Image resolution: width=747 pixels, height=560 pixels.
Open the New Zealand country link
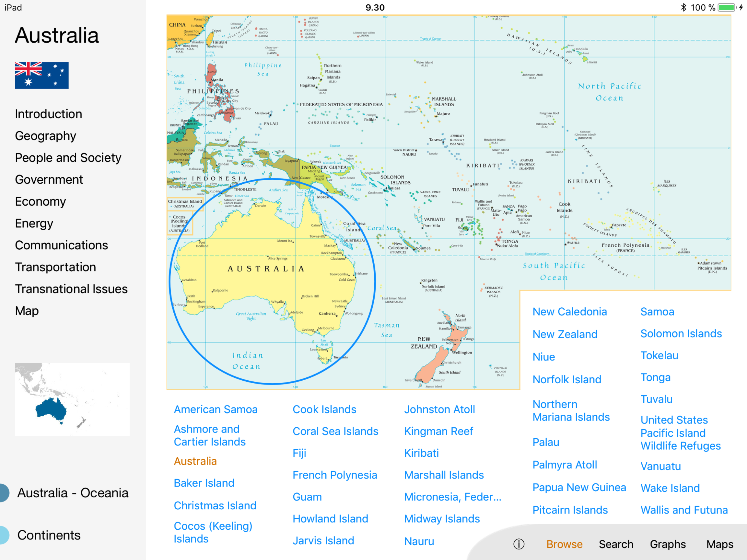coord(565,334)
